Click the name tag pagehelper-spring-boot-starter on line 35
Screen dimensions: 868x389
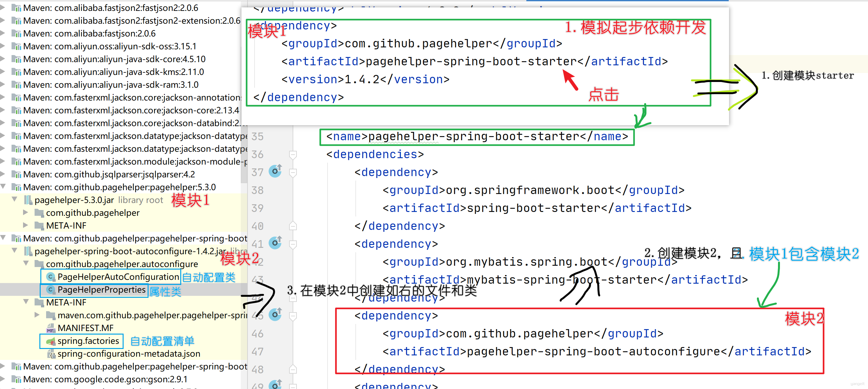[x=477, y=137]
